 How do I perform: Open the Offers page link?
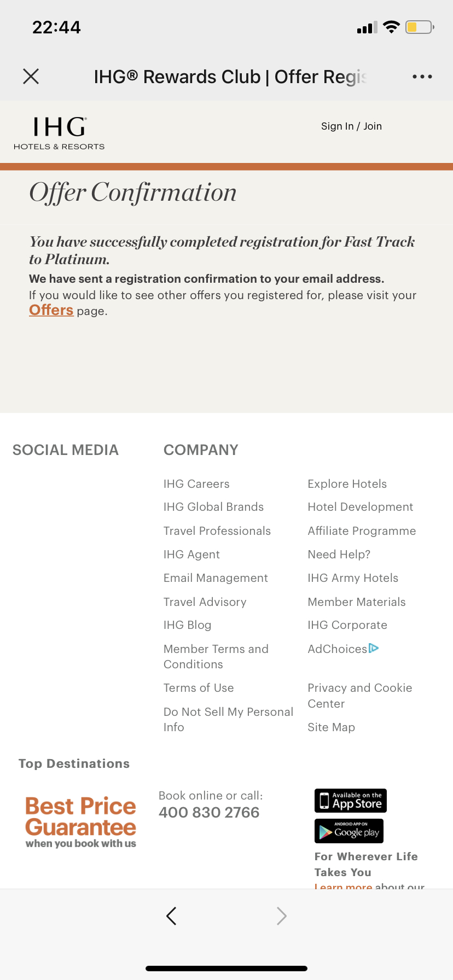coord(51,310)
